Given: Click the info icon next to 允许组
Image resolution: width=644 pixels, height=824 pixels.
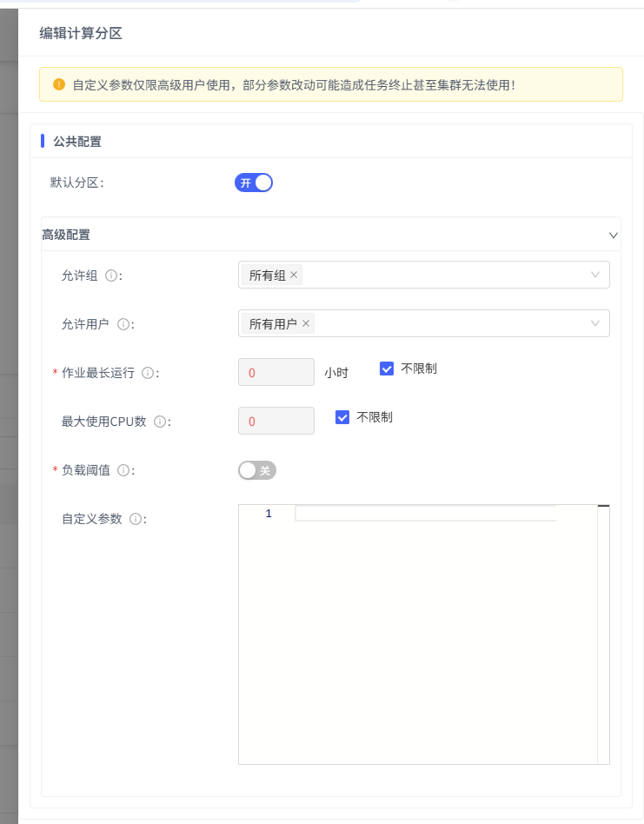Looking at the screenshot, I should (111, 276).
